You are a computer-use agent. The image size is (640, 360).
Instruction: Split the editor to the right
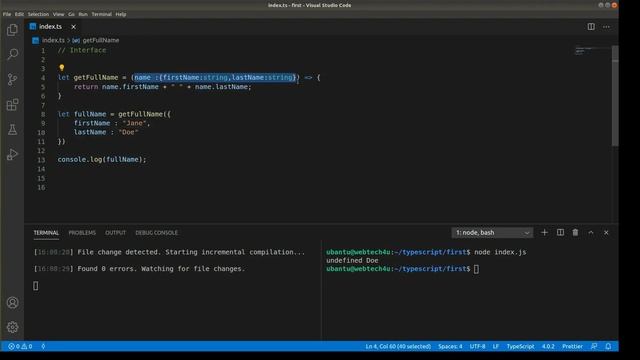point(591,27)
